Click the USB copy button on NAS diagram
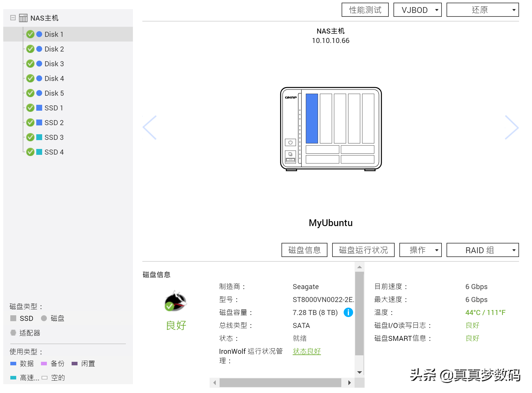The width and height of the screenshot is (532, 393). (x=290, y=154)
